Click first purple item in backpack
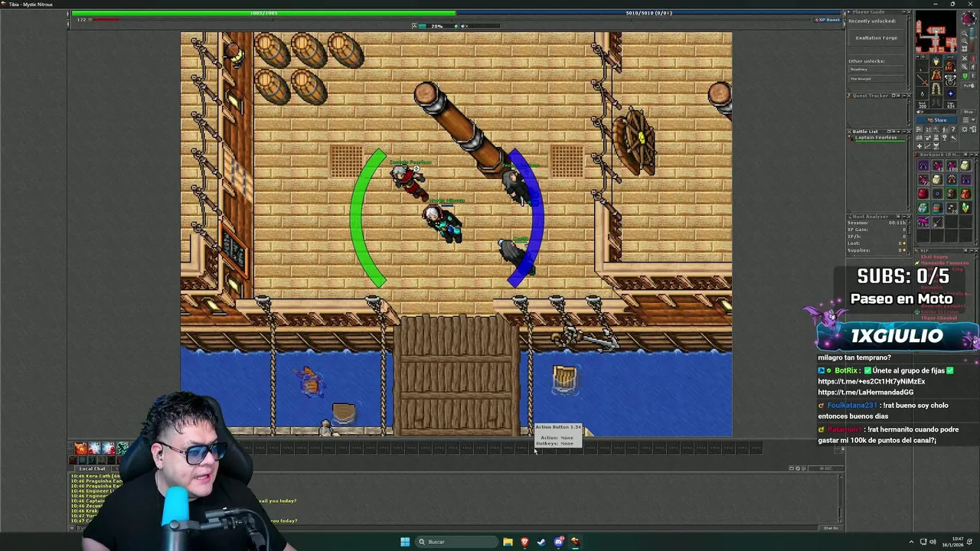 pyautogui.click(x=923, y=165)
